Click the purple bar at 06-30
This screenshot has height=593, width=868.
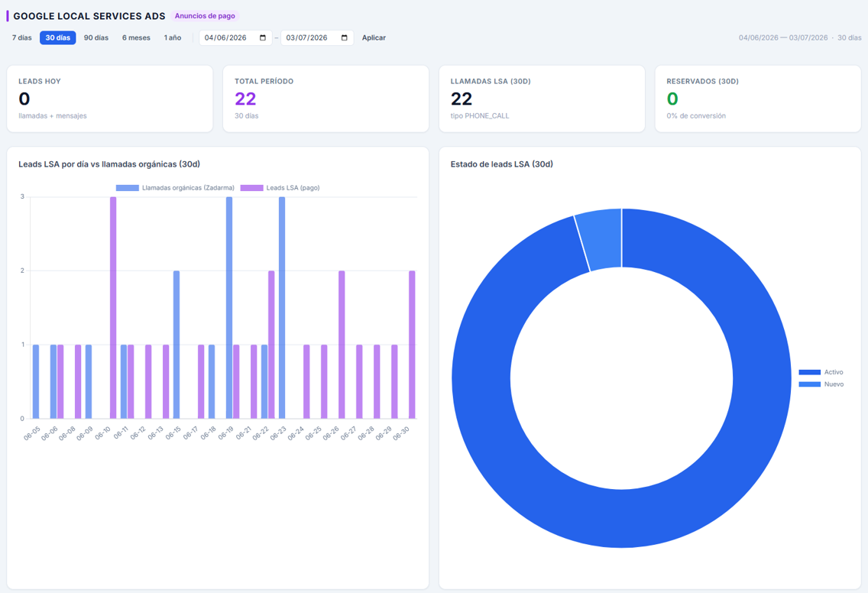pos(412,345)
